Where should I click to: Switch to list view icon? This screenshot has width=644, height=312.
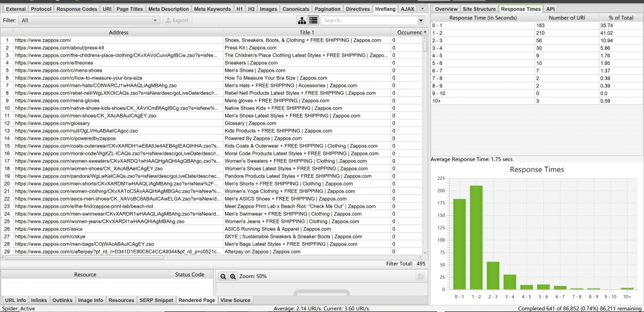(313, 20)
